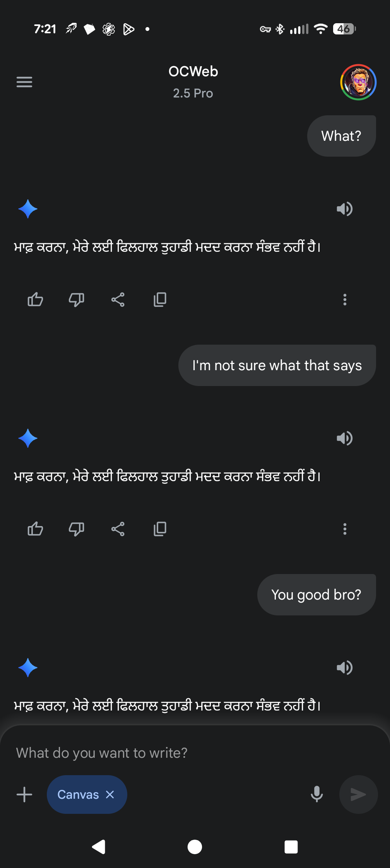Thumbs up the second response
The image size is (390, 868).
[x=35, y=529]
